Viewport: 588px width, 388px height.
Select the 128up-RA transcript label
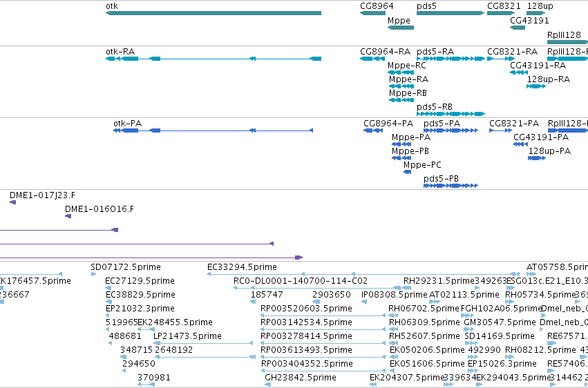549,79
